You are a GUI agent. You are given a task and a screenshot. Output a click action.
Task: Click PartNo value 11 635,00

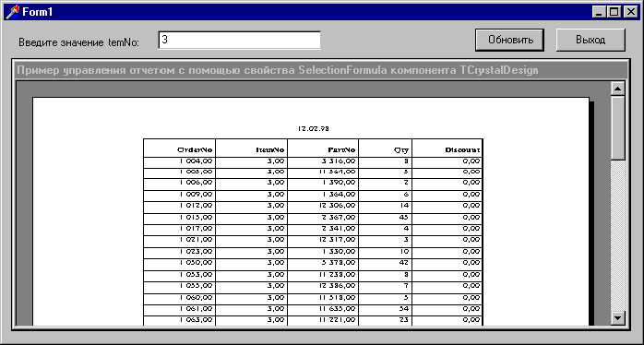point(338,308)
